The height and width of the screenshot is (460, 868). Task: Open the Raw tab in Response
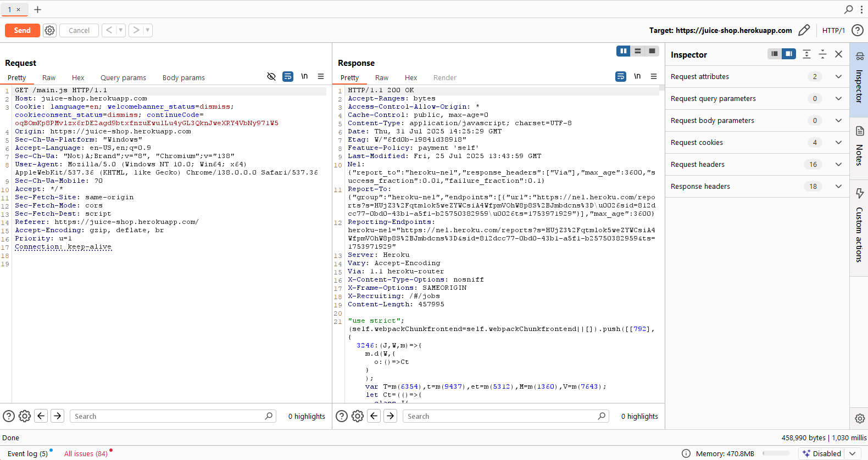click(382, 78)
